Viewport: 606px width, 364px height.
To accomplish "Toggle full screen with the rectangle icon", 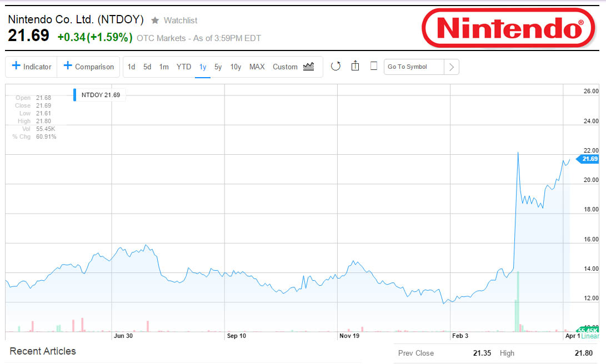I will 374,66.
